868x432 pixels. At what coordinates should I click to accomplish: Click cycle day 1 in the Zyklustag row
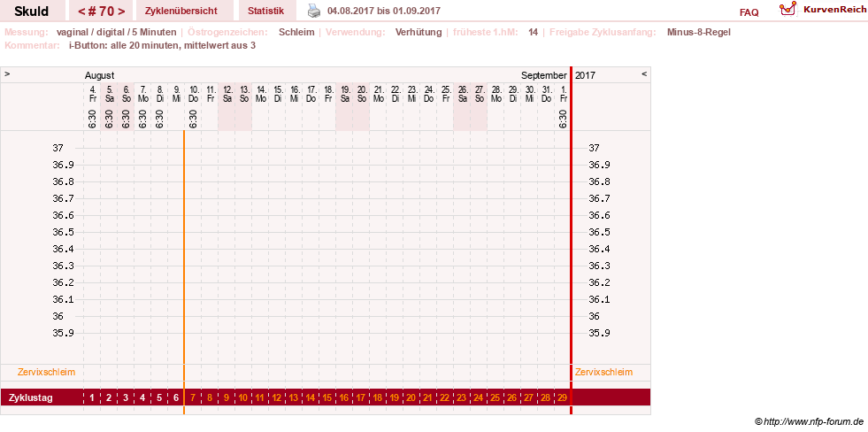(x=92, y=397)
